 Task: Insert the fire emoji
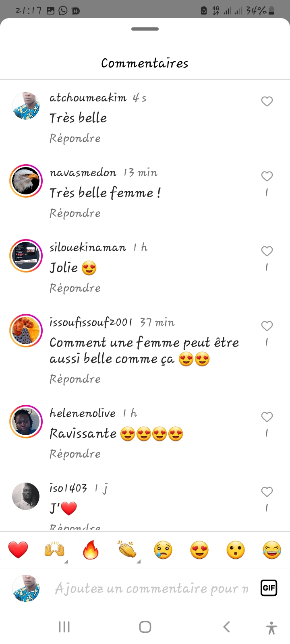point(91,550)
